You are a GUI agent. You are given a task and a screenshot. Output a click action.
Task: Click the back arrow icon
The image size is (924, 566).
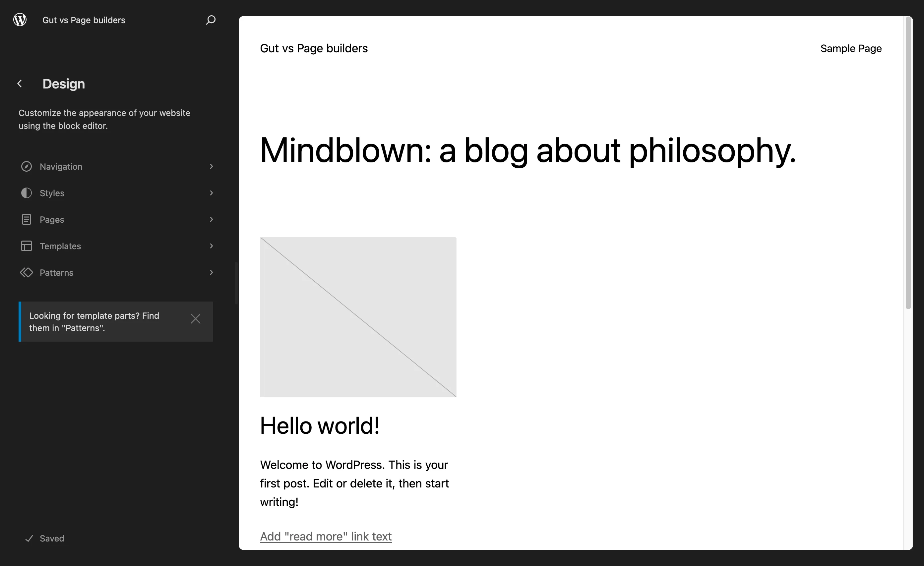(19, 84)
